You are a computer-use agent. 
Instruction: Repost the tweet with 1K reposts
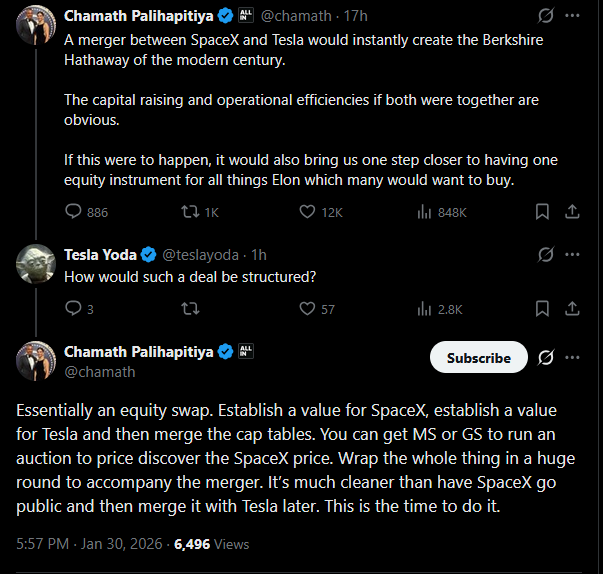pyautogui.click(x=188, y=212)
